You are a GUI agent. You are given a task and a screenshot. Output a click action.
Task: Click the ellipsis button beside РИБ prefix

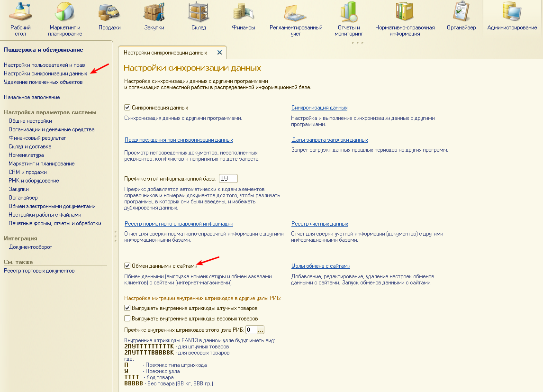click(x=261, y=330)
